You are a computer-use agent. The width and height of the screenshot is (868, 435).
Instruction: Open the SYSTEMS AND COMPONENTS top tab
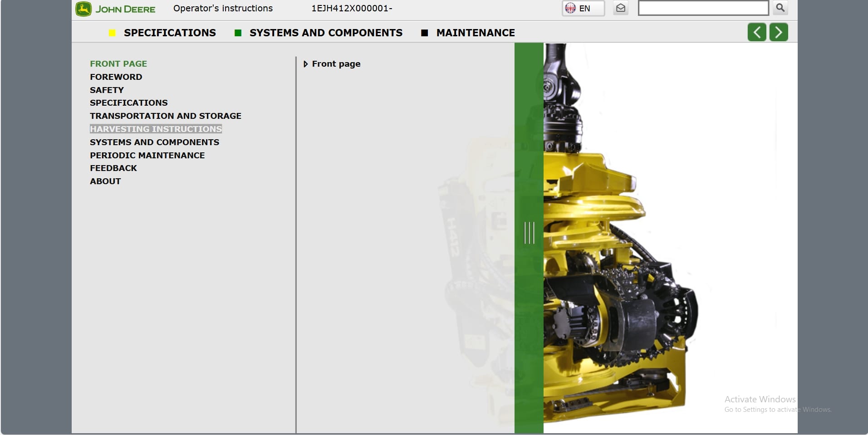[326, 33]
